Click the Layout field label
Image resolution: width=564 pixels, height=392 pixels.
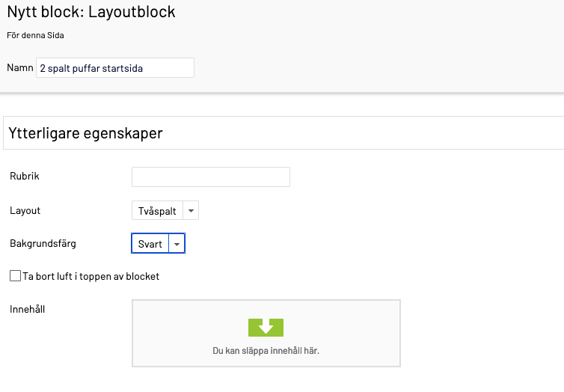point(25,210)
